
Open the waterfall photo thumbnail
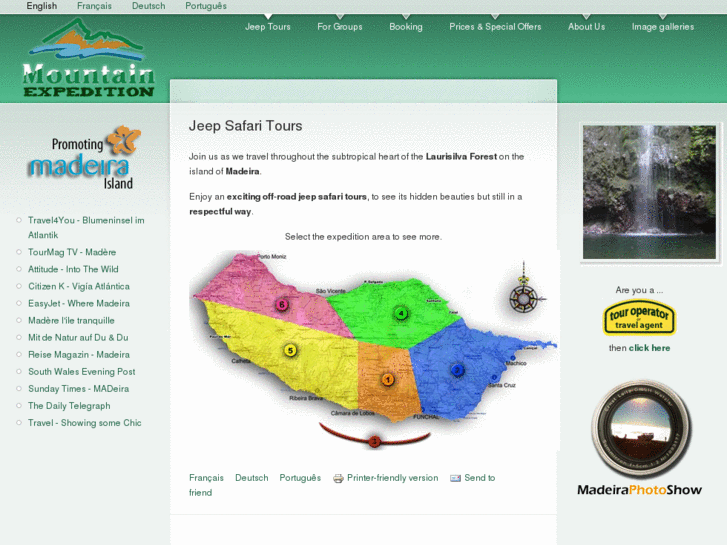pos(649,192)
